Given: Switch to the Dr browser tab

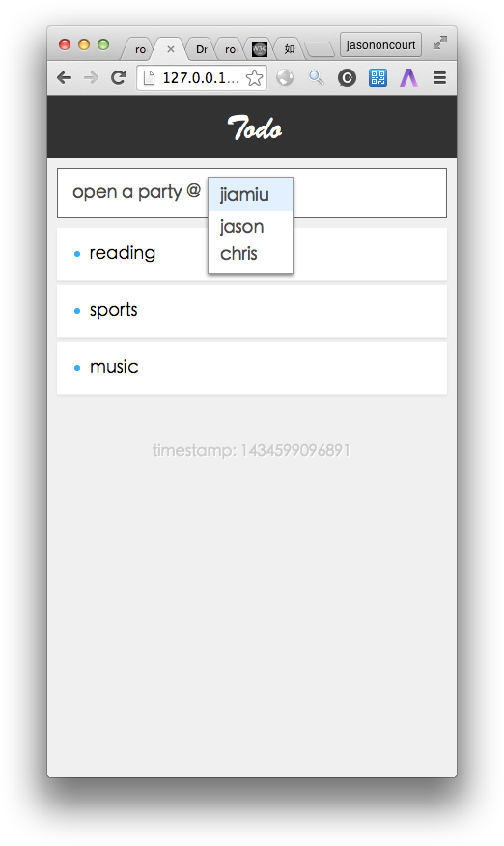Looking at the screenshot, I should (201, 49).
